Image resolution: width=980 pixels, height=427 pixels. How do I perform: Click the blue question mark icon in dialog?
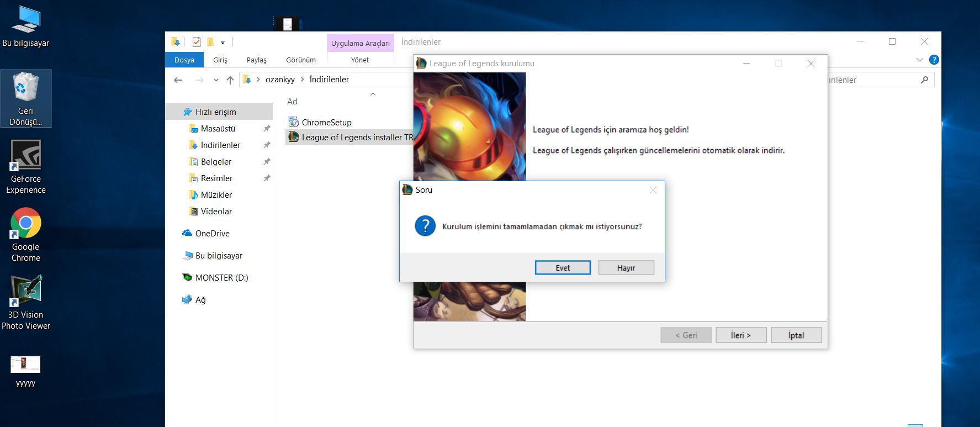coord(425,226)
